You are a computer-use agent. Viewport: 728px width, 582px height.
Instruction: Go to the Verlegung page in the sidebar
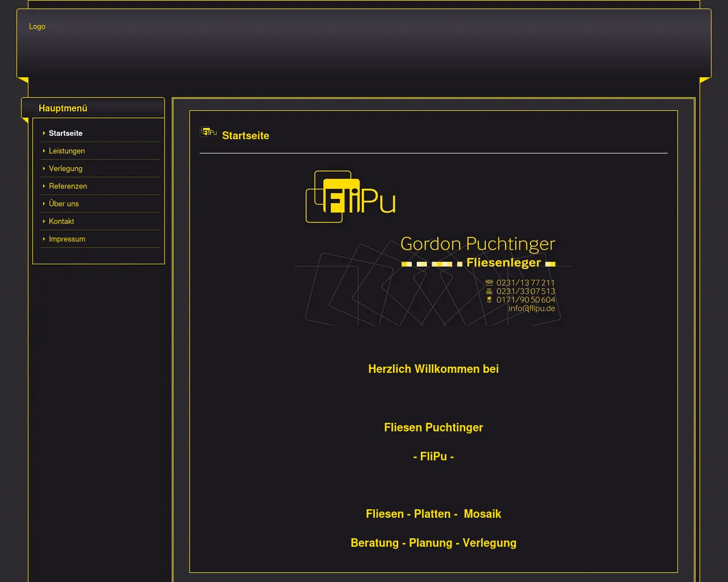[65, 168]
